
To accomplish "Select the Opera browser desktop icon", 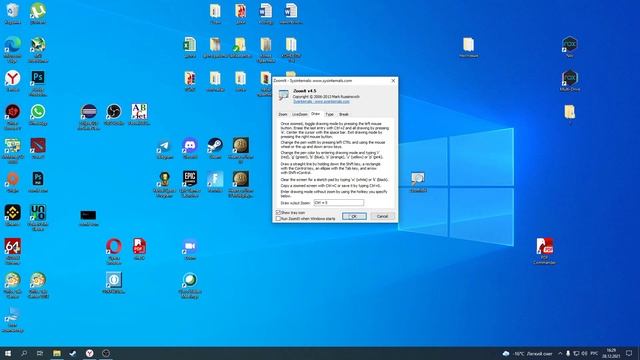I will [114, 251].
